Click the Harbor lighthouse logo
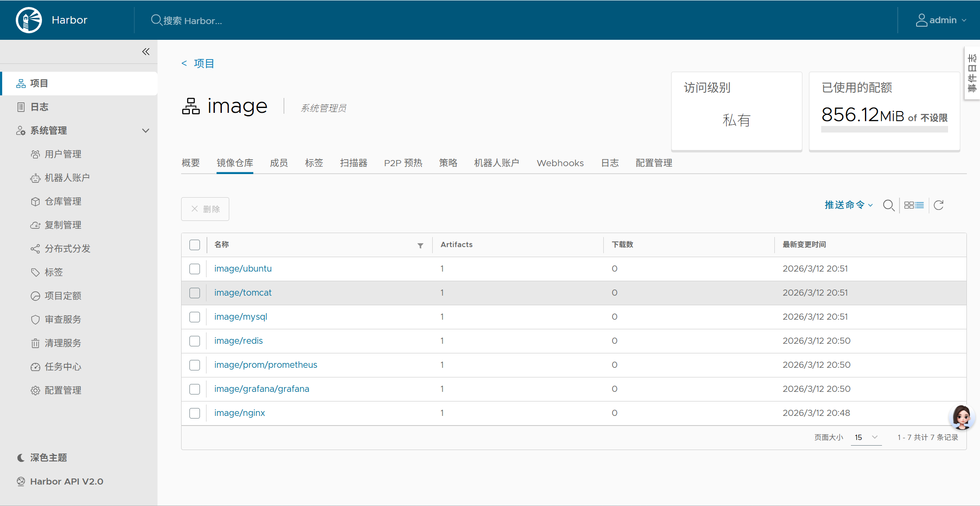 (x=29, y=20)
